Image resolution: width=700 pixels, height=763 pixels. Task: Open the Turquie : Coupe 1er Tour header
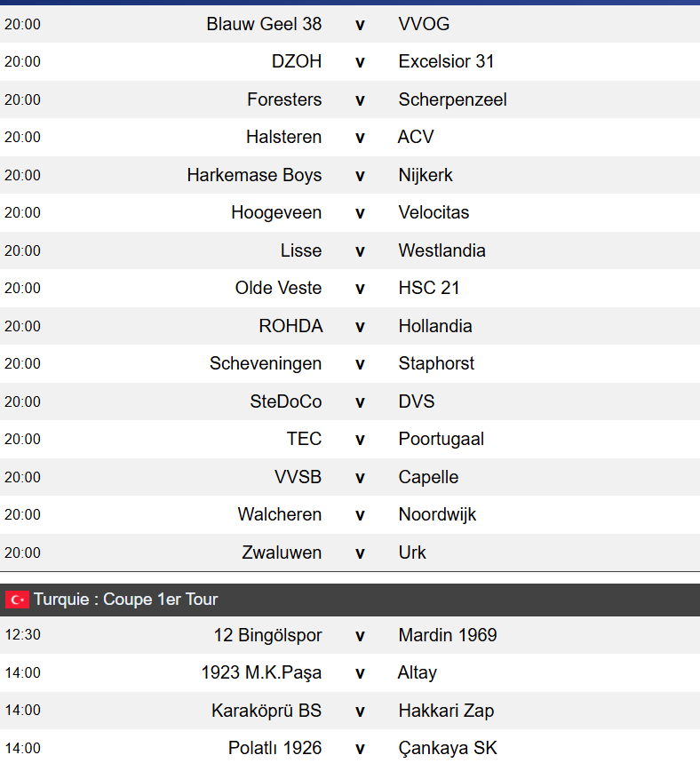(x=126, y=600)
